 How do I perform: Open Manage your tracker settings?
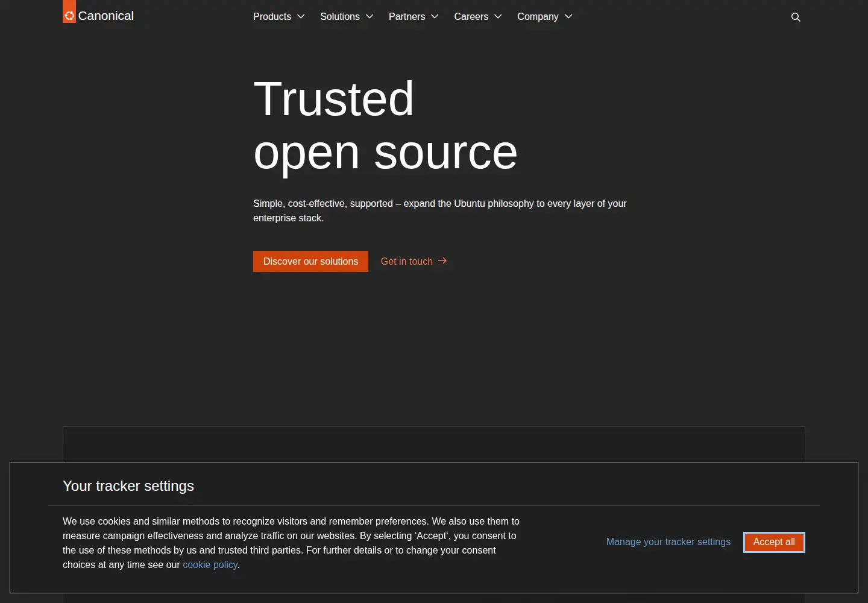coord(668,542)
